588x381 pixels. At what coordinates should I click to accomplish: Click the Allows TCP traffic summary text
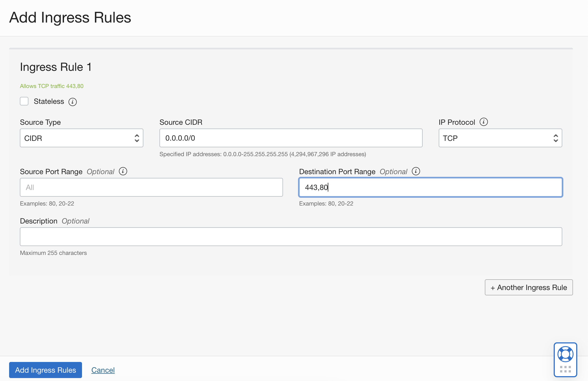tap(52, 86)
